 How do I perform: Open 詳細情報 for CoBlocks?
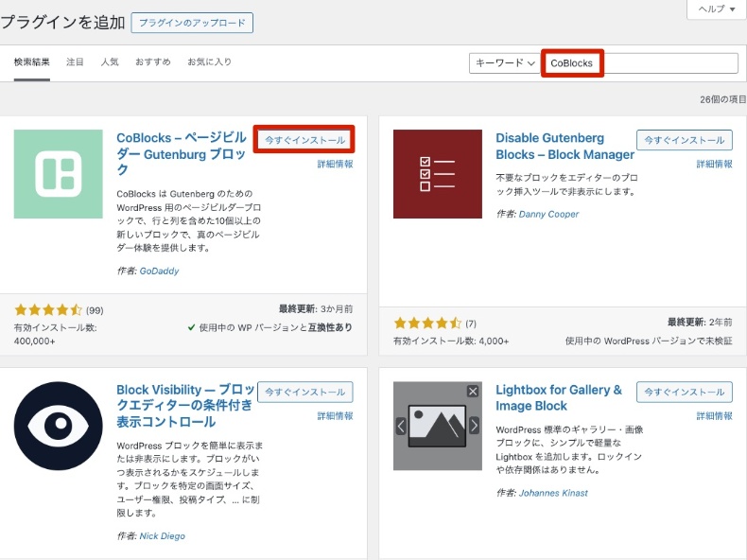tap(335, 164)
